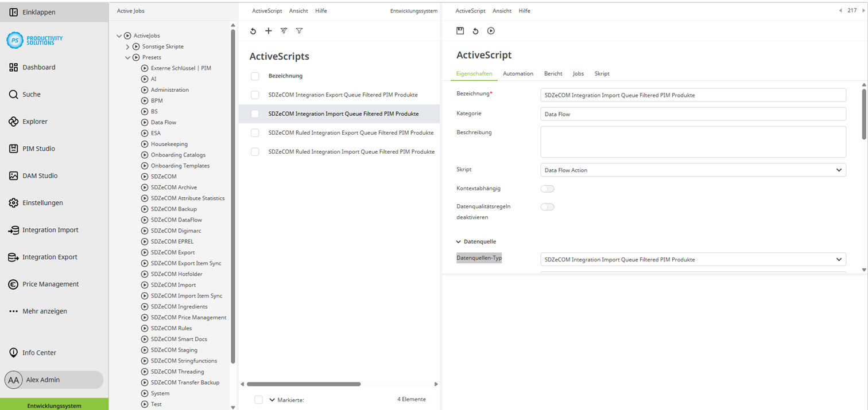Screen dimensions: 868x410
Task: Click the Refresh icon in the ActiveScripts list toolbar
Action: click(253, 31)
